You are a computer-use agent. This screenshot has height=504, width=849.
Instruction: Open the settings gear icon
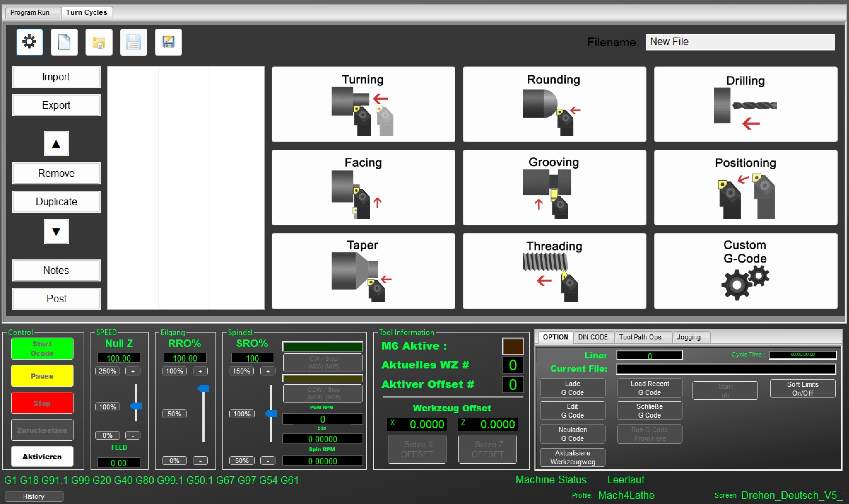[x=30, y=42]
